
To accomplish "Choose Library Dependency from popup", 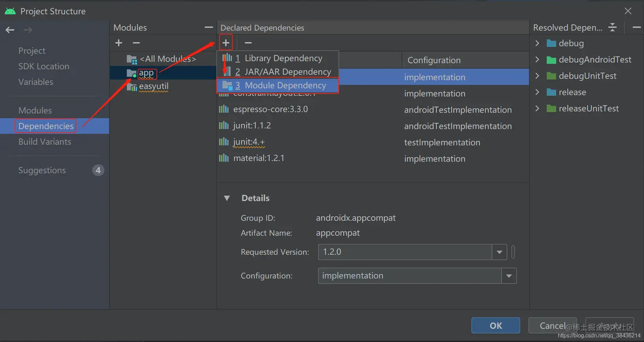I will click(278, 58).
